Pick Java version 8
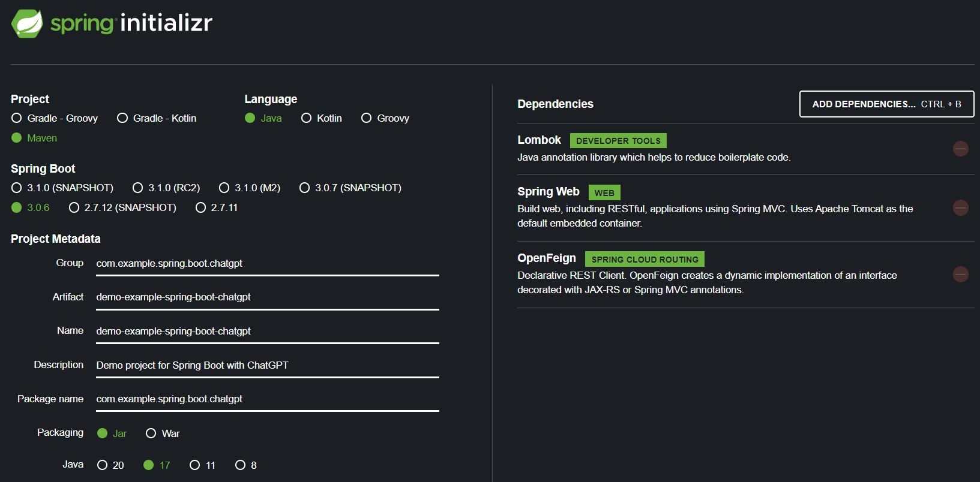980x482 pixels. point(246,465)
